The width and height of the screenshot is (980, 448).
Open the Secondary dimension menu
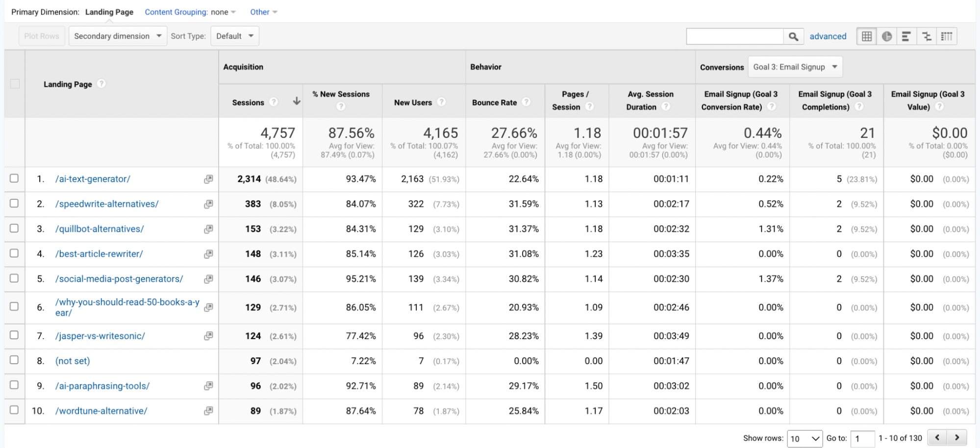(x=117, y=36)
